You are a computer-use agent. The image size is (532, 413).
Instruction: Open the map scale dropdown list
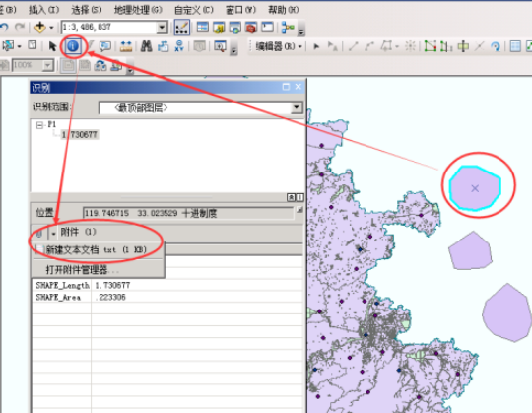click(x=163, y=27)
